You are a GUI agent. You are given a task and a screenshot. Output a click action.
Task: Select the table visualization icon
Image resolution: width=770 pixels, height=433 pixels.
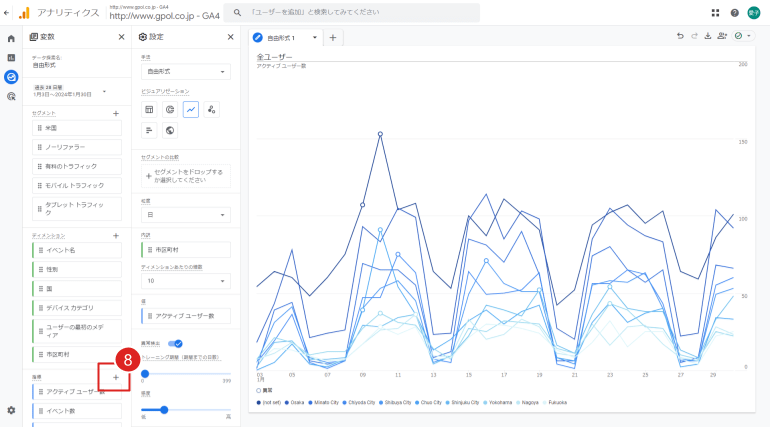click(149, 110)
